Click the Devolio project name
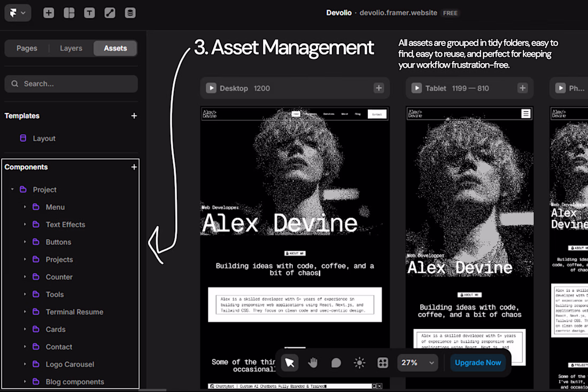The width and height of the screenshot is (588, 392). [x=338, y=13]
